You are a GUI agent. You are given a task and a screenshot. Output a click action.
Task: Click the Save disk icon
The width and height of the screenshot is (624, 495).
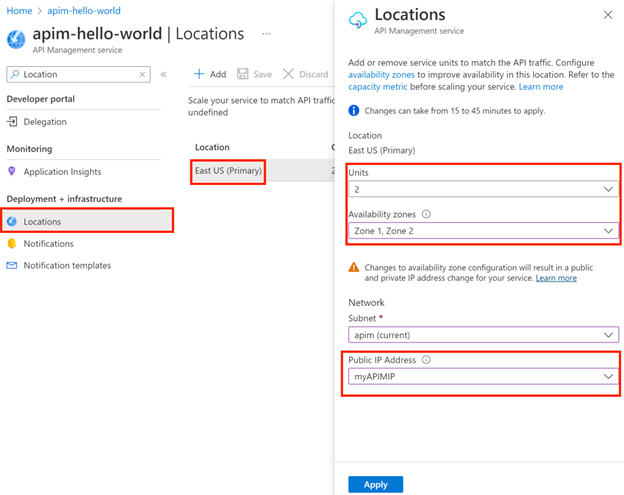pos(243,74)
